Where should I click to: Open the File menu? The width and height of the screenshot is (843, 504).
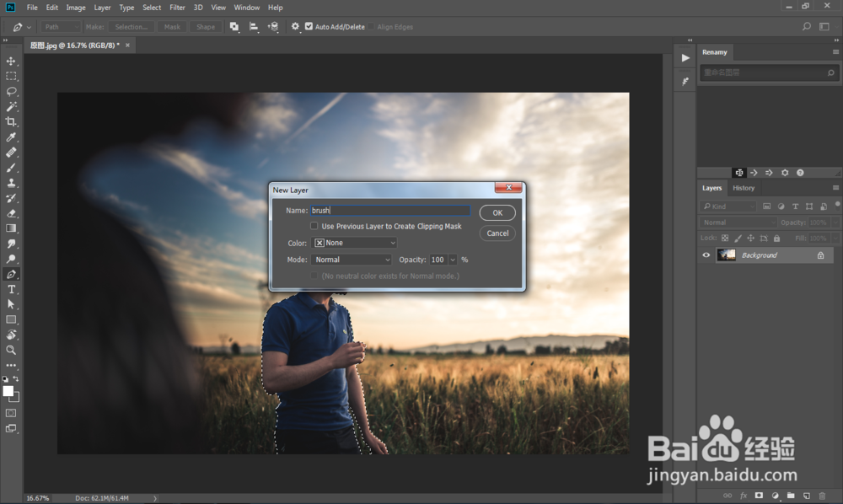pyautogui.click(x=32, y=8)
